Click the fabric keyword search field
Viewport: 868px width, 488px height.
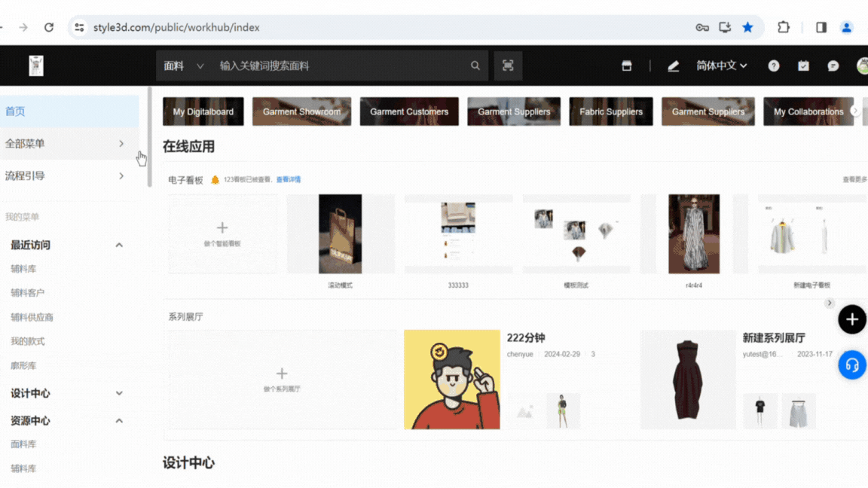pyautogui.click(x=339, y=66)
